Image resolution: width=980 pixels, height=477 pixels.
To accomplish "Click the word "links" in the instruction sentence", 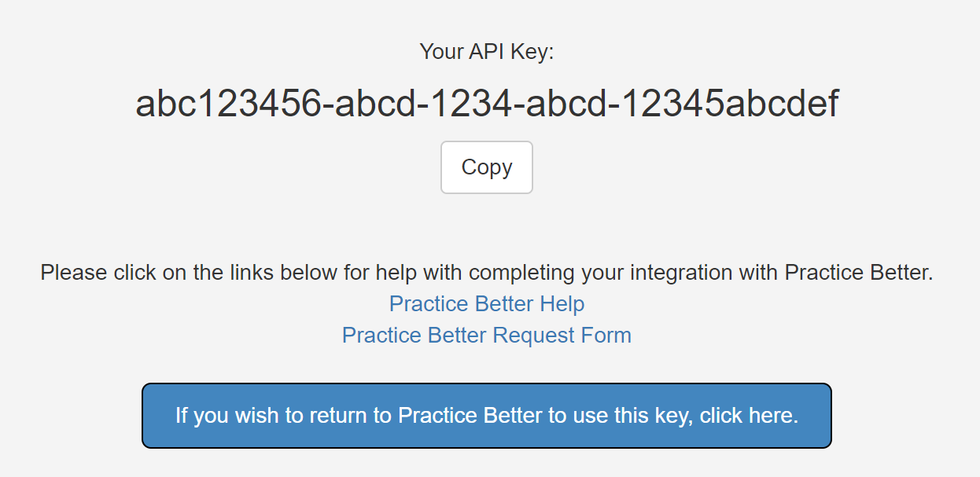I will coord(250,273).
